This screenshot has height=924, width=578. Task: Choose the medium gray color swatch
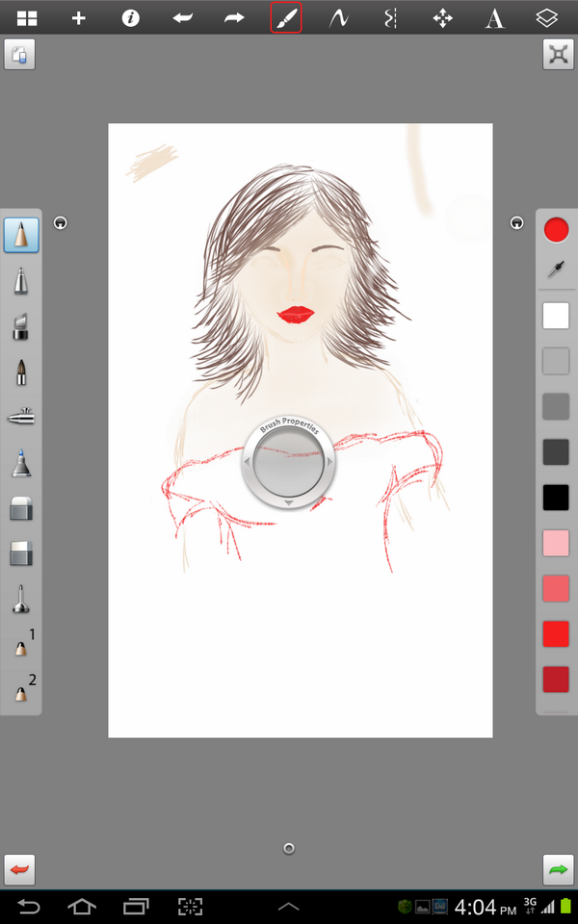(556, 406)
